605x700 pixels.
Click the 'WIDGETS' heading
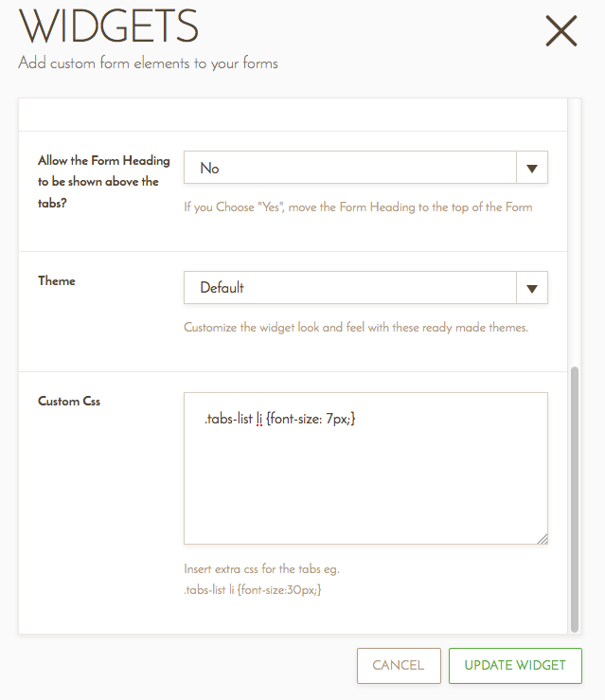pos(109,27)
